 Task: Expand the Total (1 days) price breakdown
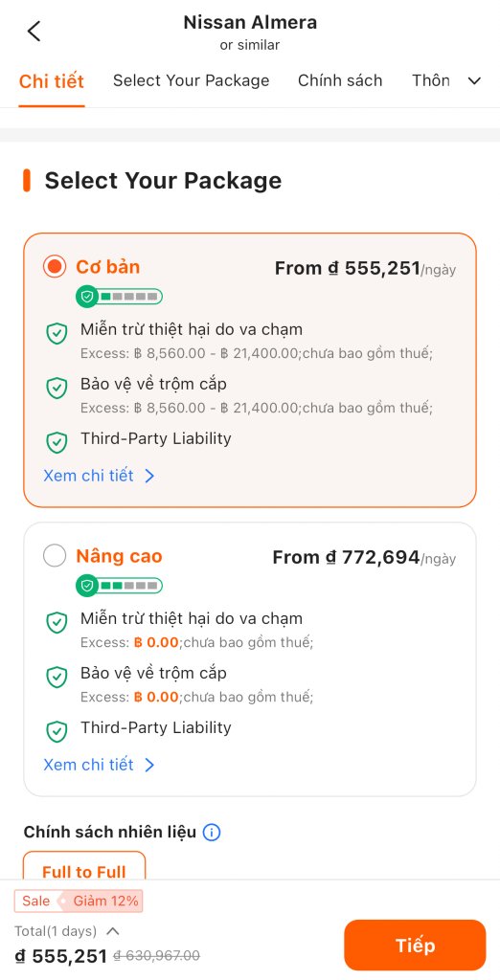pyautogui.click(x=113, y=931)
